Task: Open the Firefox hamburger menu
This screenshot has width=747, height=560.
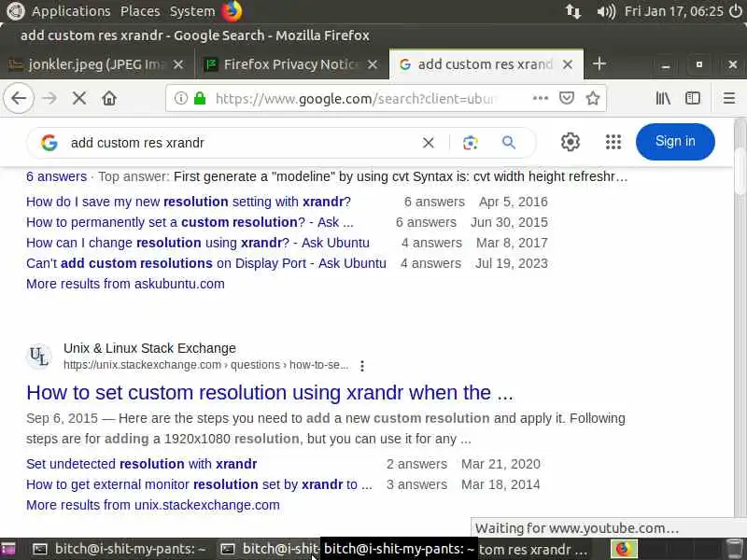Action: 729,99
